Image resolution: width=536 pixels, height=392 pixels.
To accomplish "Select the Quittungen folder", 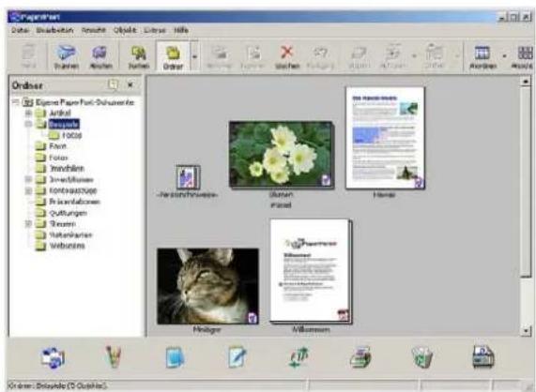I will click(68, 213).
